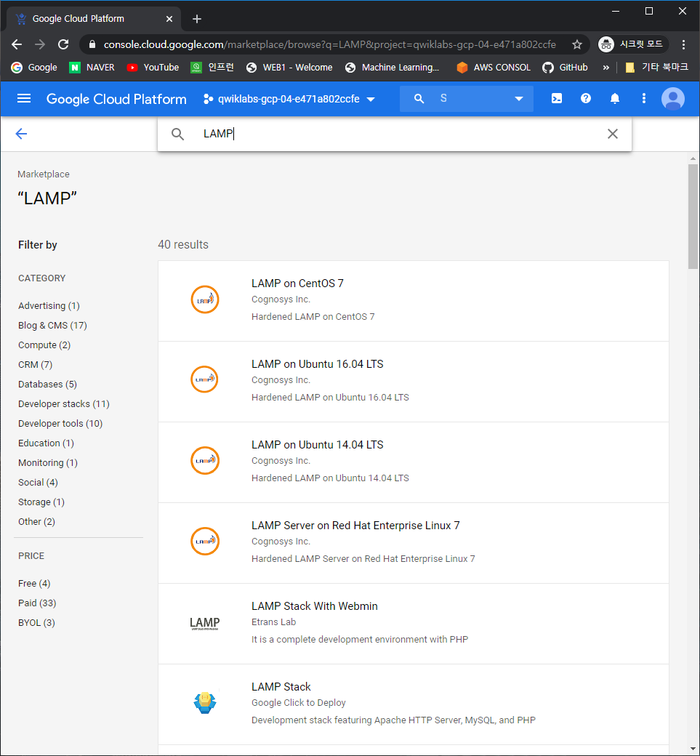This screenshot has height=756, width=700.
Task: Open the GitHub bookmark
Action: [565, 68]
